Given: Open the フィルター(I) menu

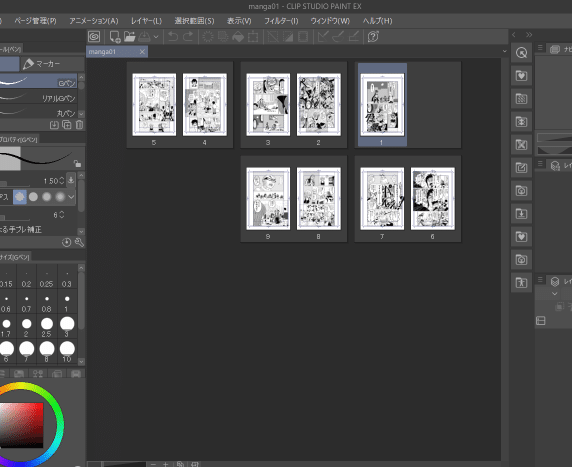Looking at the screenshot, I should point(281,21).
